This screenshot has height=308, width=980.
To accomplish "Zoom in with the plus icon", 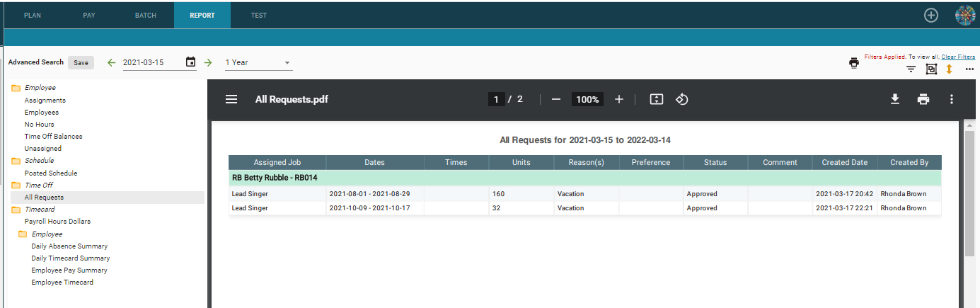I will pos(619,99).
